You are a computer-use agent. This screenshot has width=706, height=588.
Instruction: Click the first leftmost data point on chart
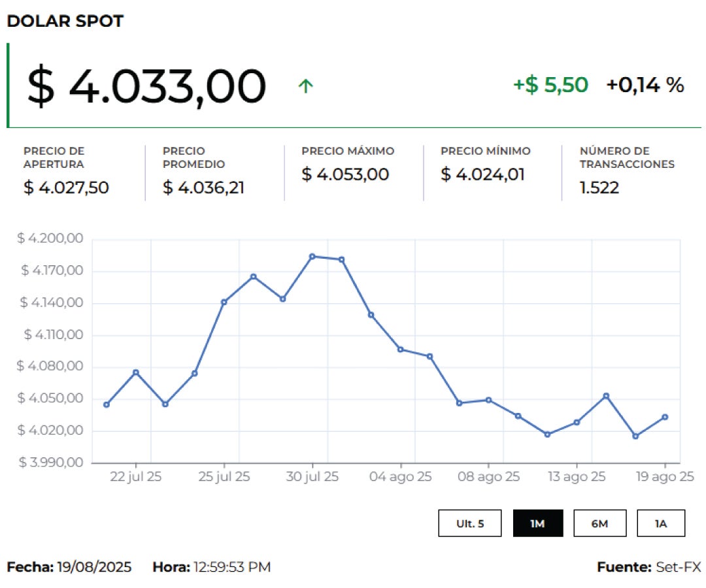[x=107, y=404]
